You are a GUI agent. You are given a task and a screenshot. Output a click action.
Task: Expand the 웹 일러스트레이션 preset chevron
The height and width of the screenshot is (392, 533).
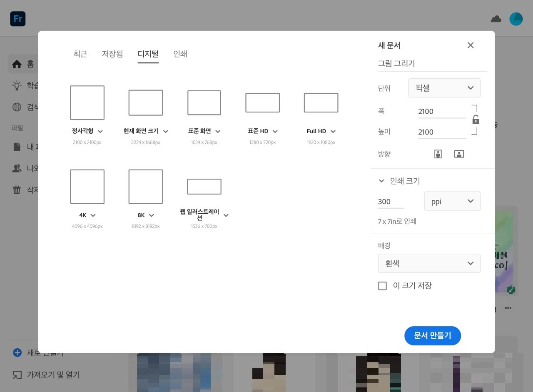click(226, 215)
